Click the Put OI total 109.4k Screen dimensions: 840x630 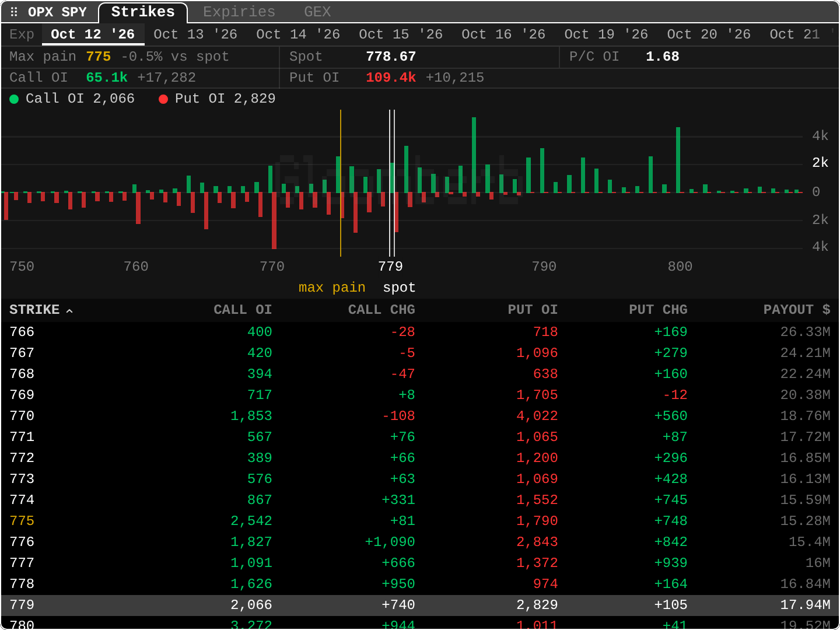click(x=391, y=78)
